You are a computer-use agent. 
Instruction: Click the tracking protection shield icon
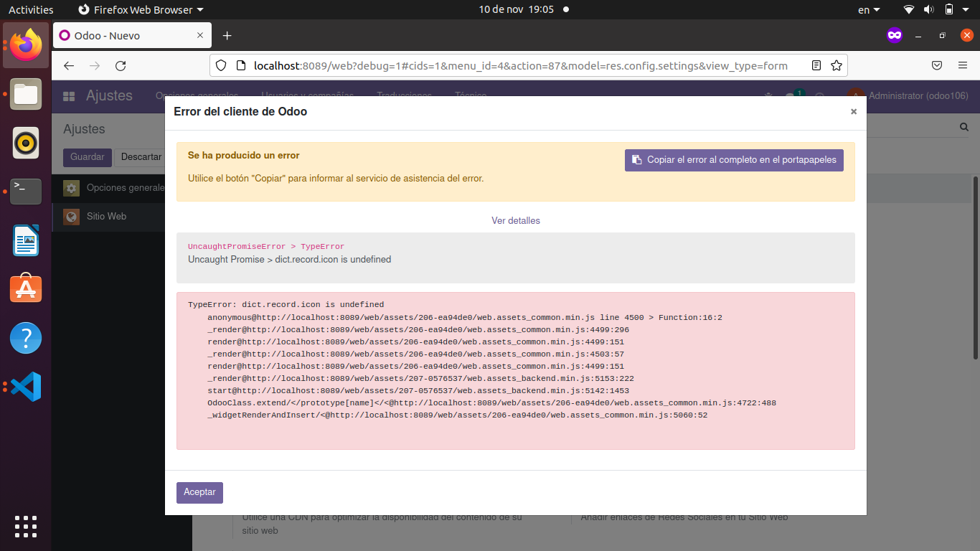point(220,65)
